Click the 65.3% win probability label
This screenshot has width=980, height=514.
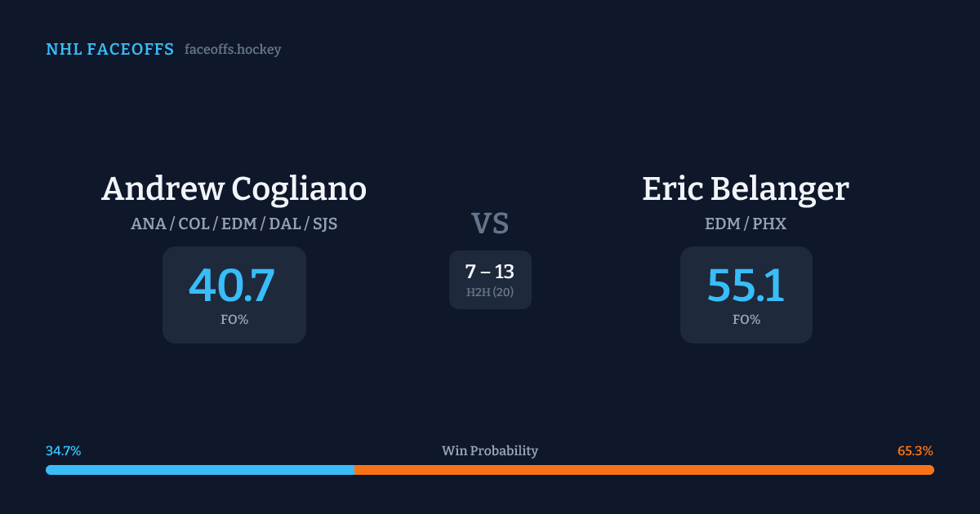[915, 451]
